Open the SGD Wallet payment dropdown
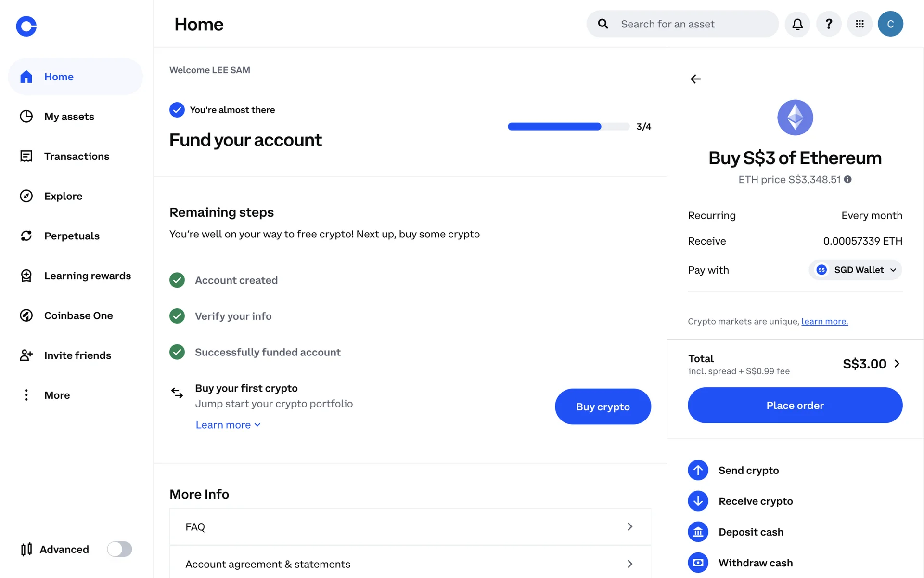 point(855,270)
